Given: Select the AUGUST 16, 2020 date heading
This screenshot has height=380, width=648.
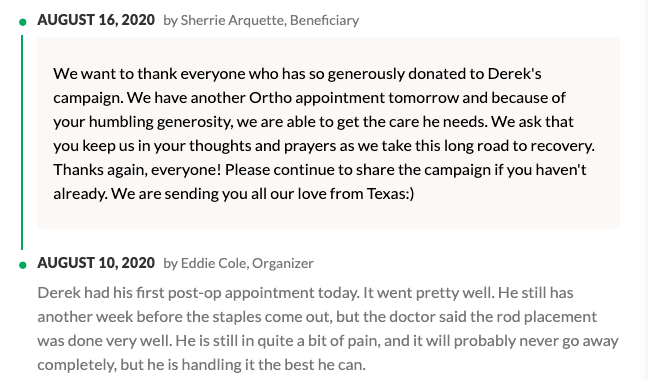Looking at the screenshot, I should pos(96,20).
